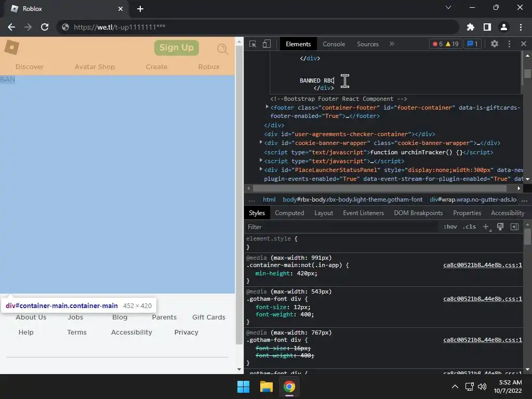
Task: Select body#rbx-body in the breadcrumb
Action: (x=353, y=199)
